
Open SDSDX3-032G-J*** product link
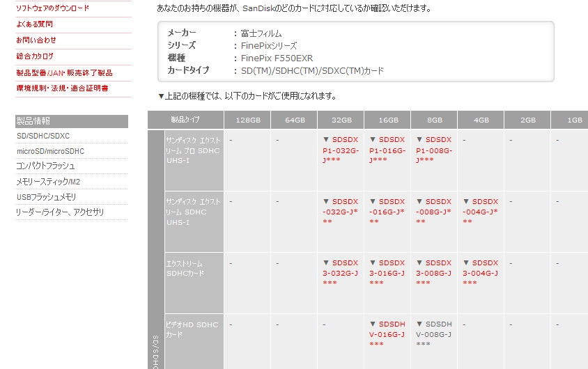[x=341, y=273]
